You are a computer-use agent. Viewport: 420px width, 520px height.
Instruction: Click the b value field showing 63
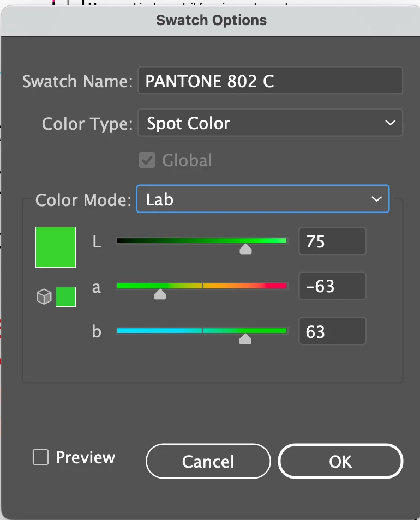[x=332, y=331]
